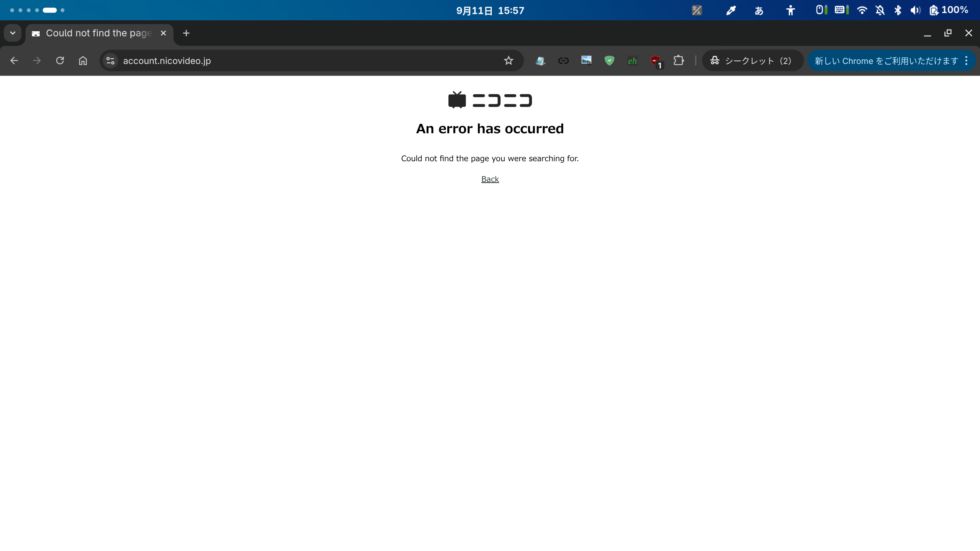Open the incognito シークレット (2) indicator
980x551 pixels.
click(x=753, y=60)
